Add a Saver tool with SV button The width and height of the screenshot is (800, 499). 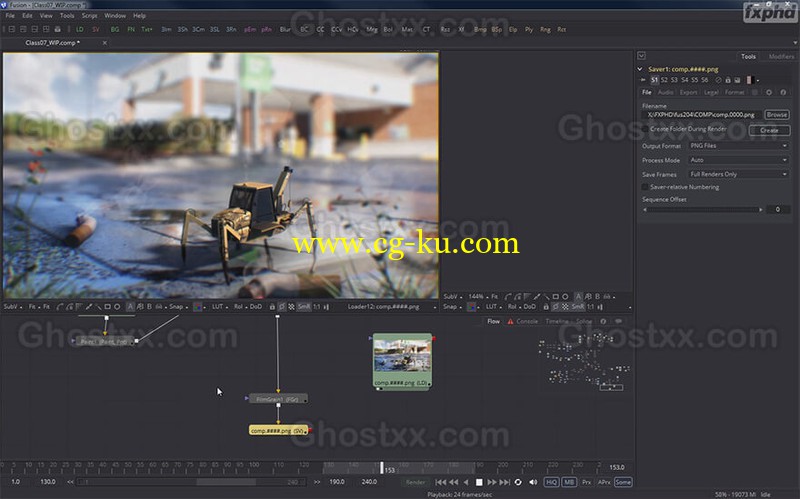coord(96,30)
